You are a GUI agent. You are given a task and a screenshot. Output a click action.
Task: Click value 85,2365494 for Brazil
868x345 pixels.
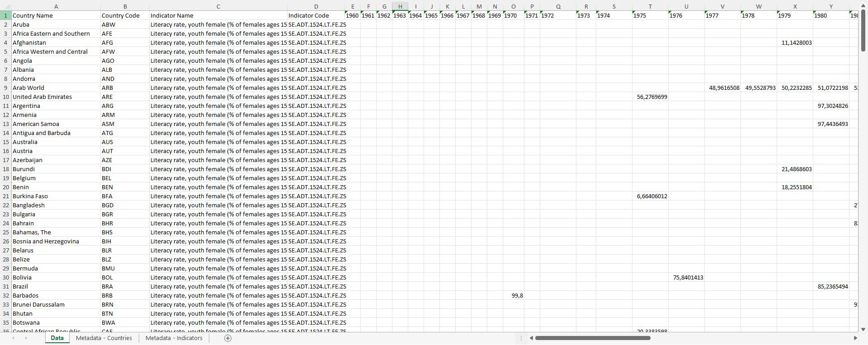831,286
